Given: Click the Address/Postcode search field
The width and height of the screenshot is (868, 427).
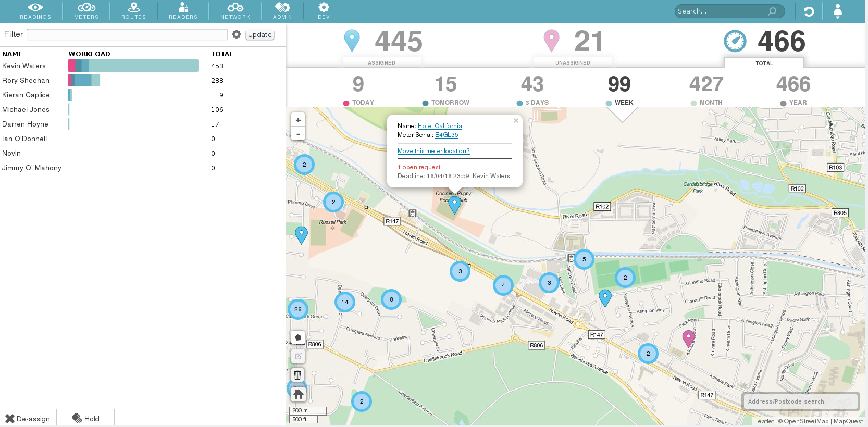Looking at the screenshot, I should [x=801, y=401].
